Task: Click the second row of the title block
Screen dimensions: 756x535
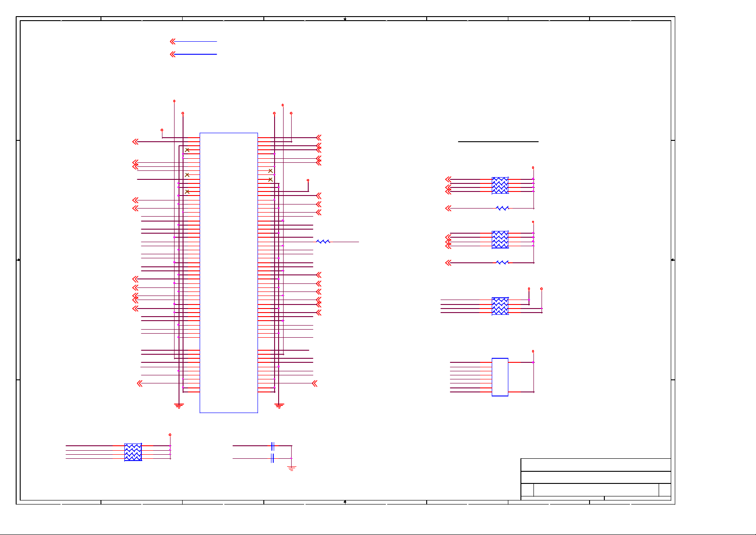Action: [x=596, y=477]
